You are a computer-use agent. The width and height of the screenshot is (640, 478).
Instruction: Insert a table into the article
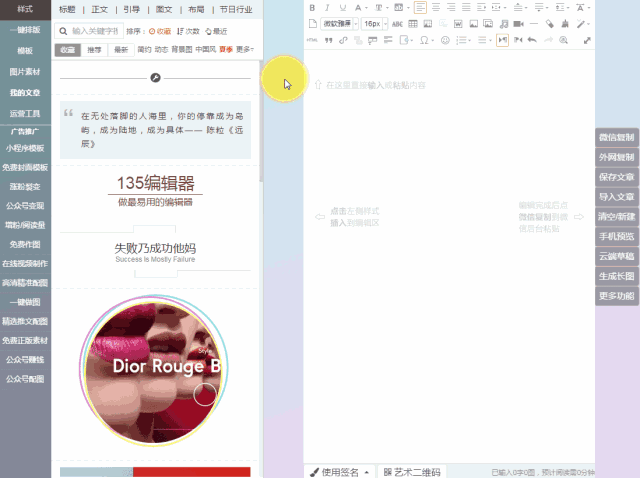[413, 24]
